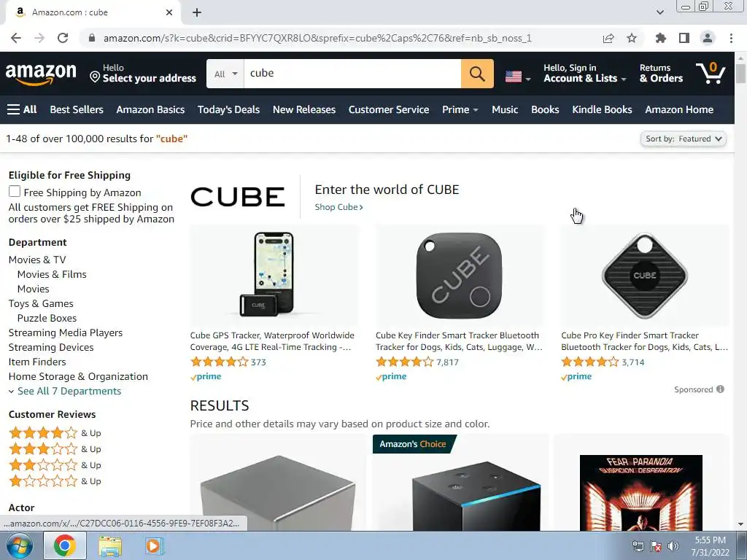This screenshot has width=747, height=560.
Task: Bookmark this page with the star icon
Action: coord(632,38)
